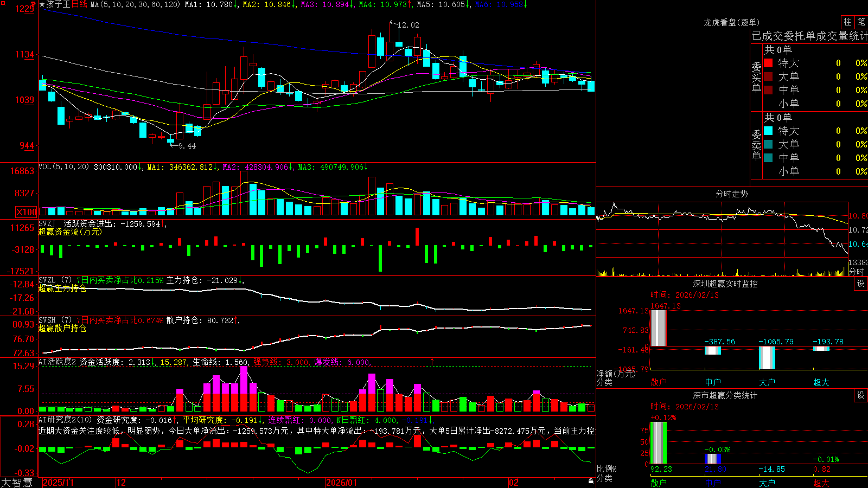
Task: Click the X100 volume scale box
Action: 27,212
